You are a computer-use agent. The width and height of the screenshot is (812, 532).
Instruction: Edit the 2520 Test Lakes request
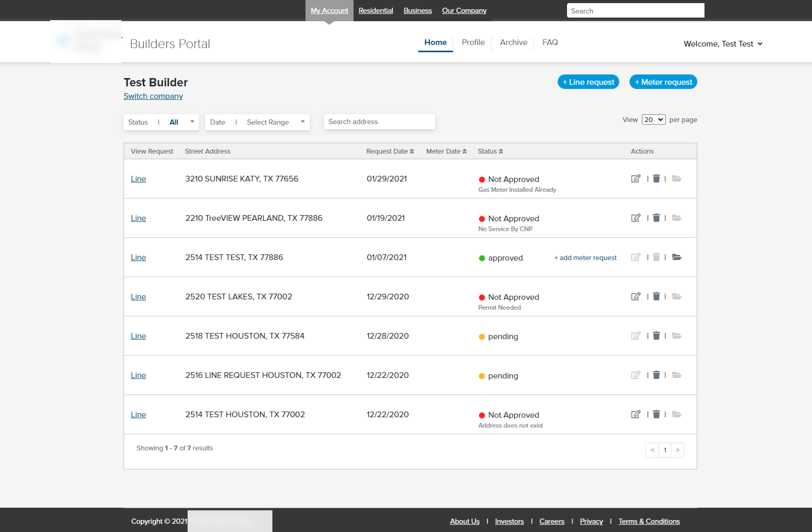click(635, 296)
